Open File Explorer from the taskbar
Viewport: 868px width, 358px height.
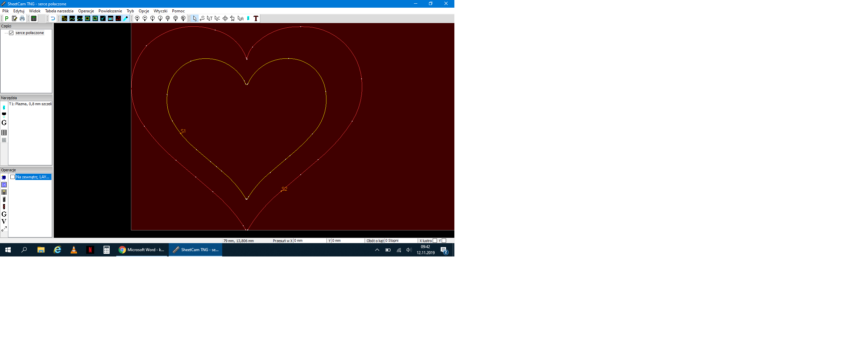41,250
